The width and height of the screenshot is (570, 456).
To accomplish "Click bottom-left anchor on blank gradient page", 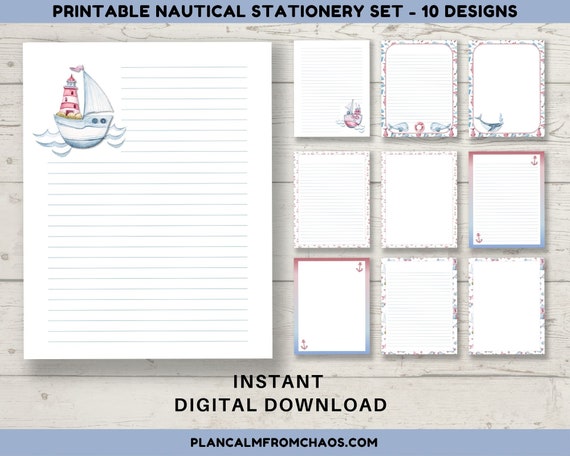I will point(304,344).
